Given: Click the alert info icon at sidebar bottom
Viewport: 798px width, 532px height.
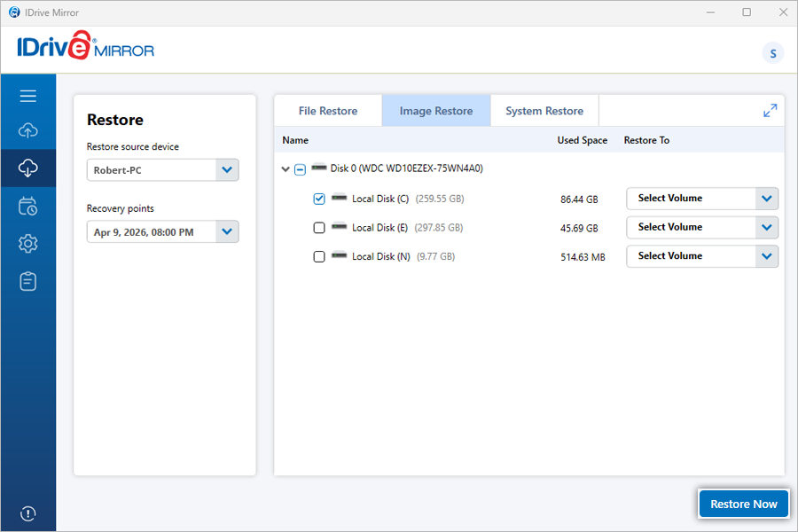Looking at the screenshot, I should coord(27,513).
